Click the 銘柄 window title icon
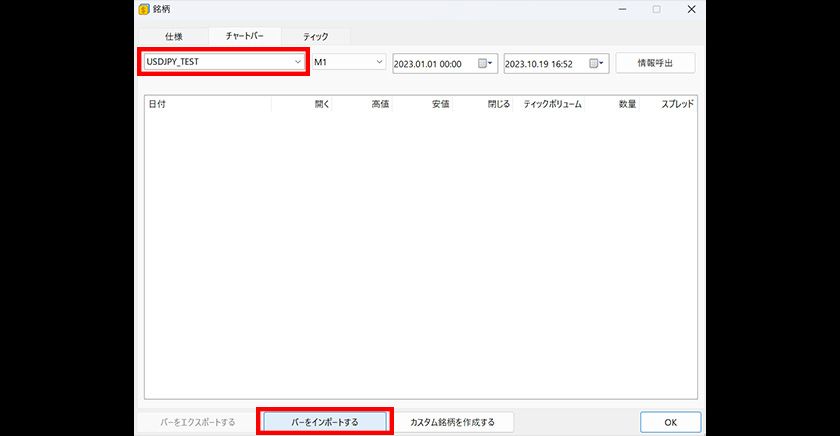The image size is (840, 436). [144, 9]
